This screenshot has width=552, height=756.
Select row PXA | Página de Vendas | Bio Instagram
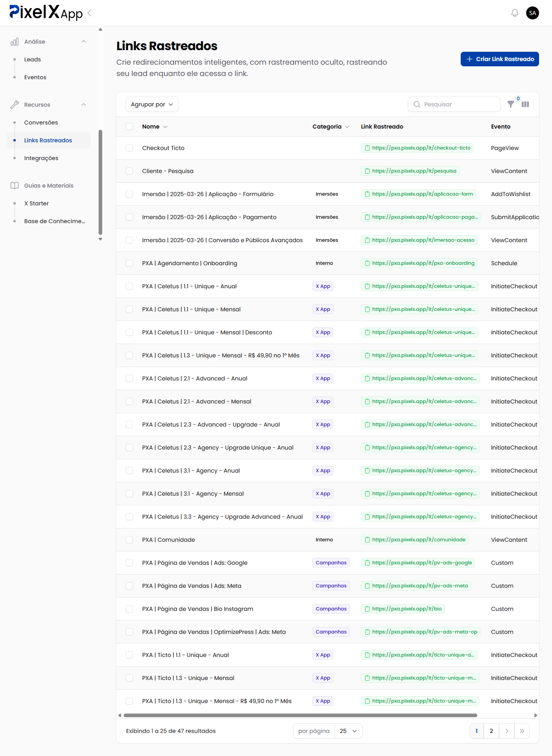tap(129, 609)
